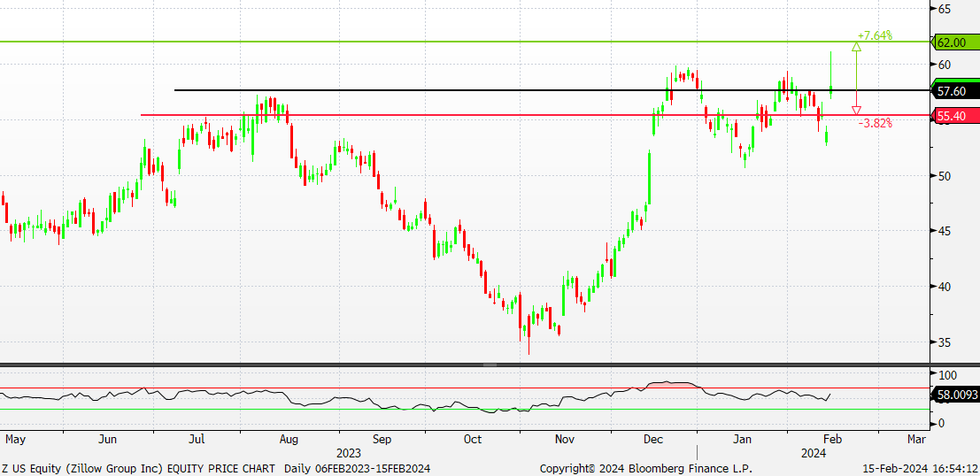Click the 60 price axis label

[945, 65]
